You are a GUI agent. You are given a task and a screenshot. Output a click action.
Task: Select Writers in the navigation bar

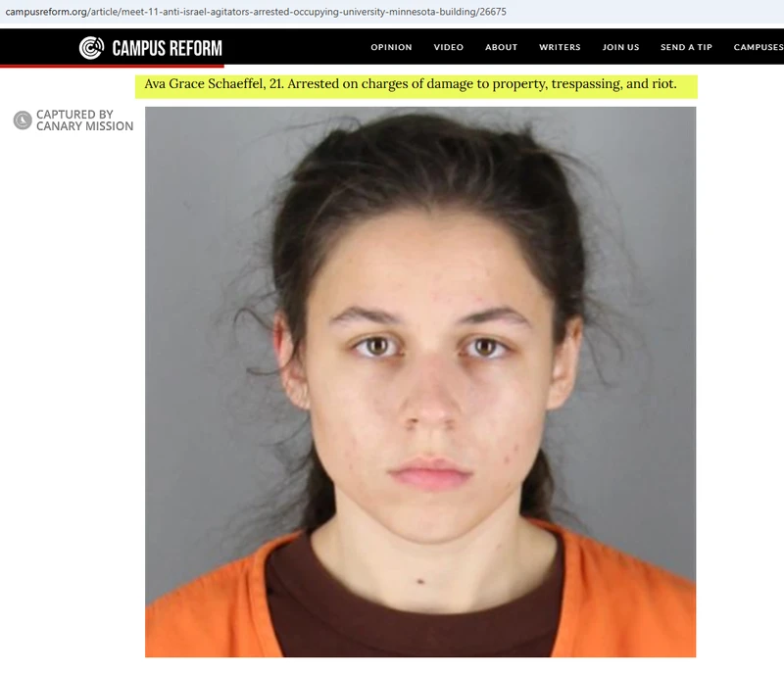560,47
